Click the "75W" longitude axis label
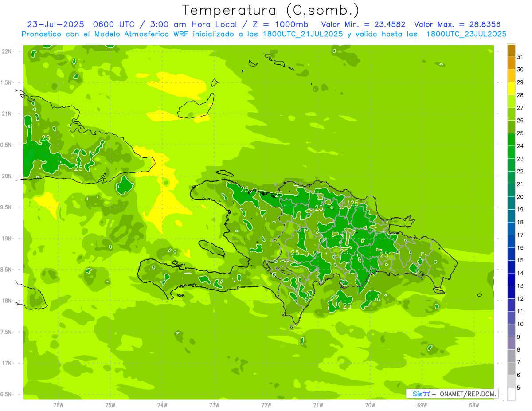Screen dimensions: 532x411 110,405
